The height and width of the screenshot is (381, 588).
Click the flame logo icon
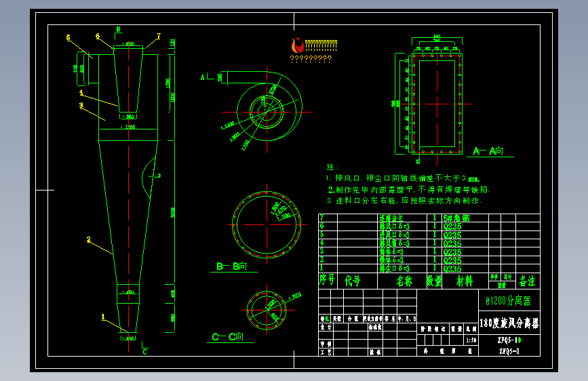(x=298, y=45)
